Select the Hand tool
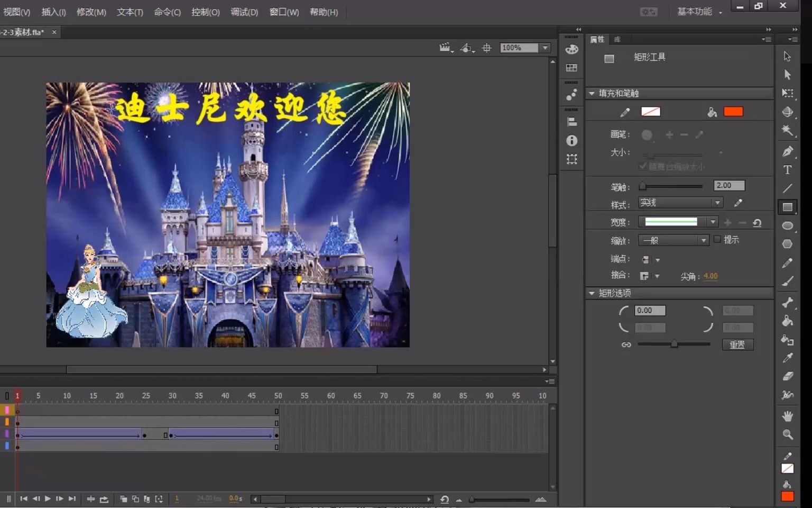812x508 pixels. click(x=787, y=416)
